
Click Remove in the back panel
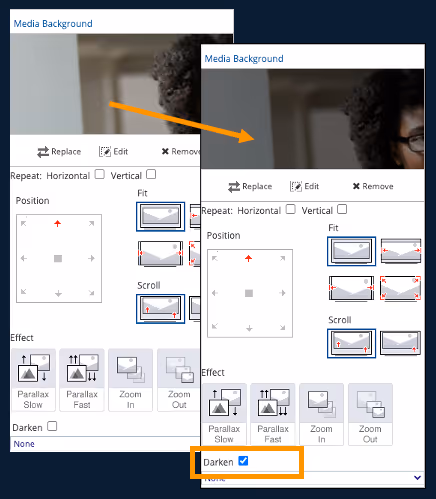pos(181,152)
